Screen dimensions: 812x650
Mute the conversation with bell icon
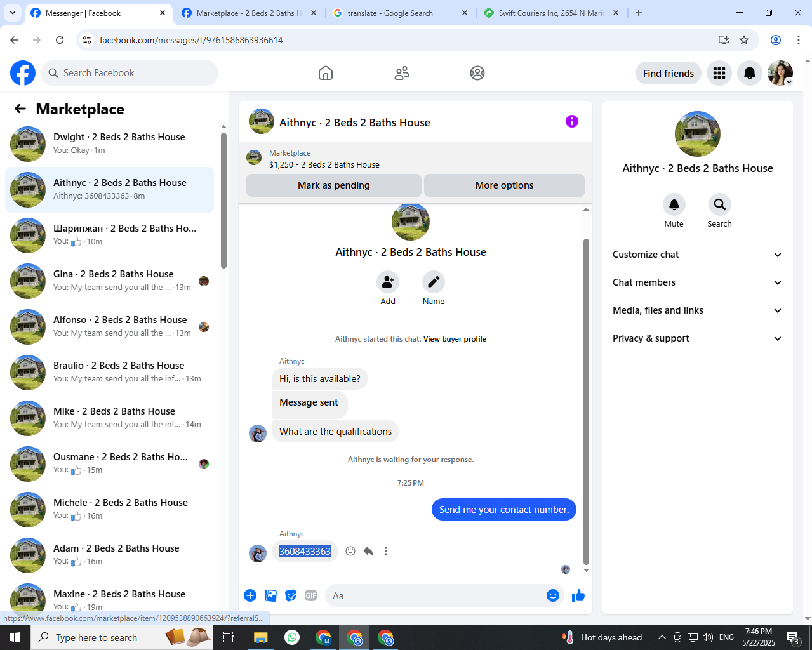tap(674, 204)
